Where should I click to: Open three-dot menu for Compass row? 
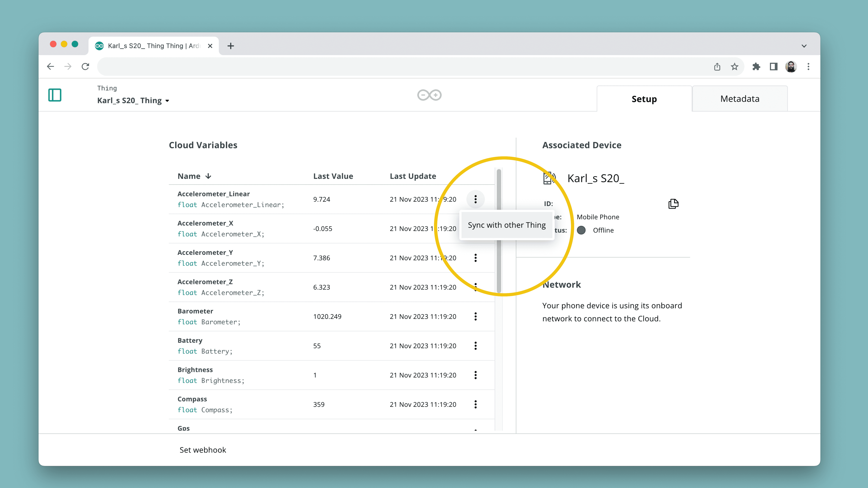[x=475, y=404]
